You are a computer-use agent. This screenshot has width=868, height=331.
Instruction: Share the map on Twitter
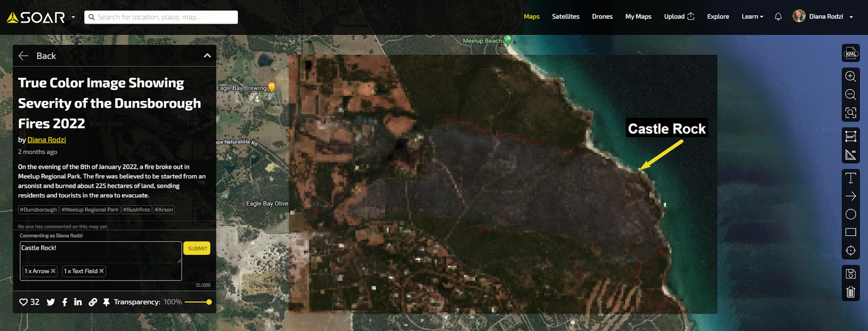pos(50,302)
